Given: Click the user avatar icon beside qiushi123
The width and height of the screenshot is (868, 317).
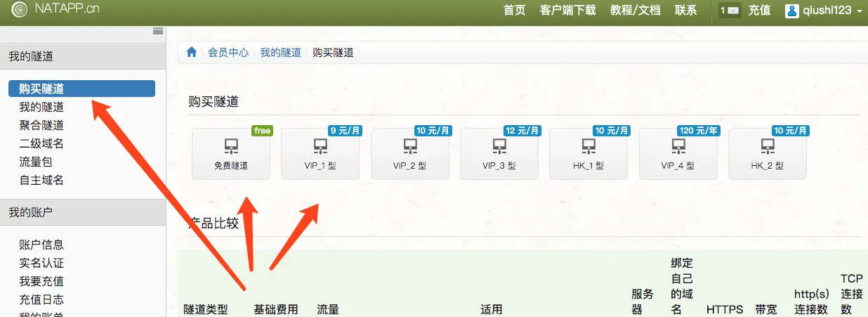Looking at the screenshot, I should pyautogui.click(x=792, y=10).
